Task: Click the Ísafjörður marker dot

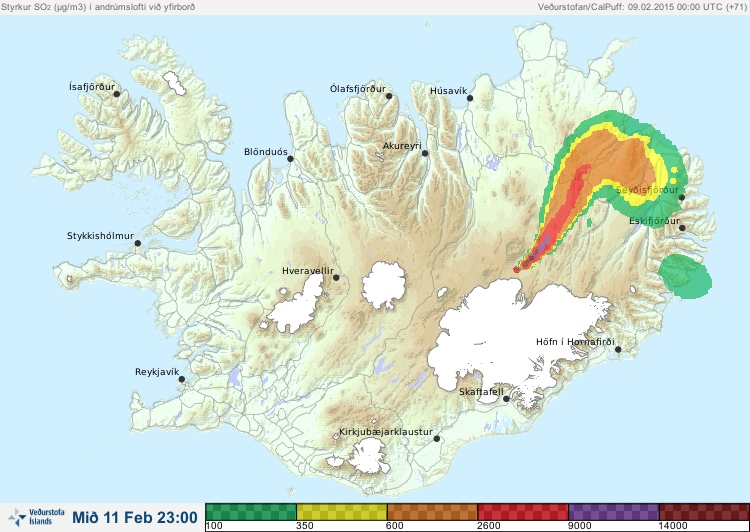Action: (x=116, y=94)
